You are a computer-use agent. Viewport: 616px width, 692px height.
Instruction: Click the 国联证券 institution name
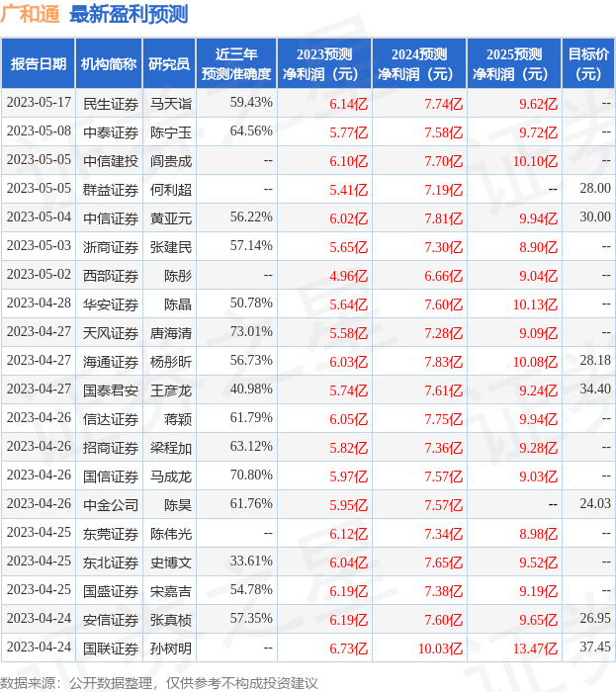coord(110,648)
